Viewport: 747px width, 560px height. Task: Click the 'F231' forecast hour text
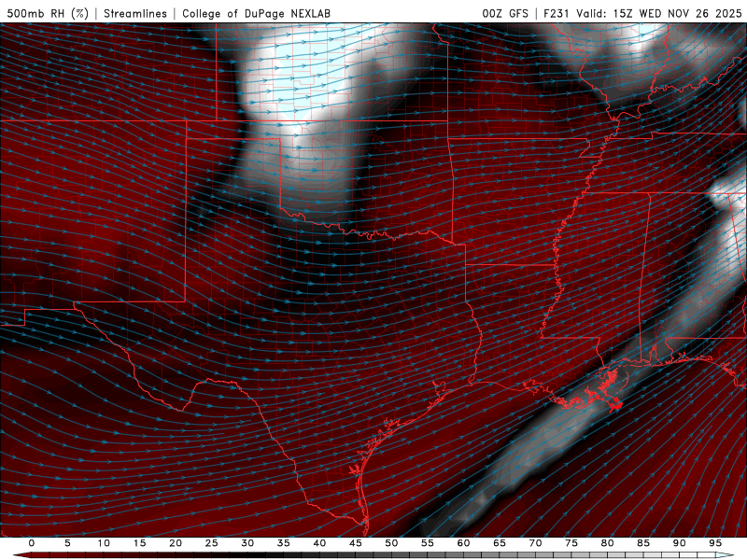[x=556, y=13]
